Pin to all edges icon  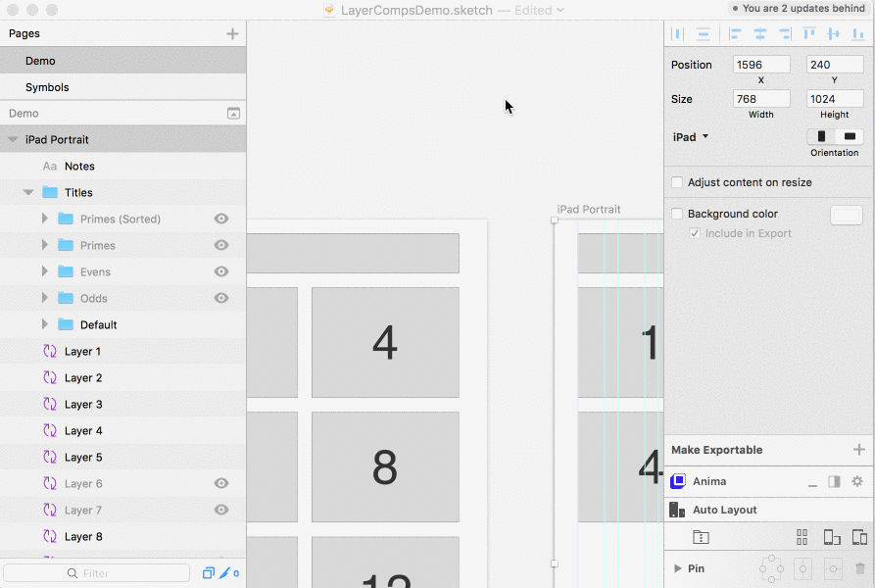click(771, 568)
